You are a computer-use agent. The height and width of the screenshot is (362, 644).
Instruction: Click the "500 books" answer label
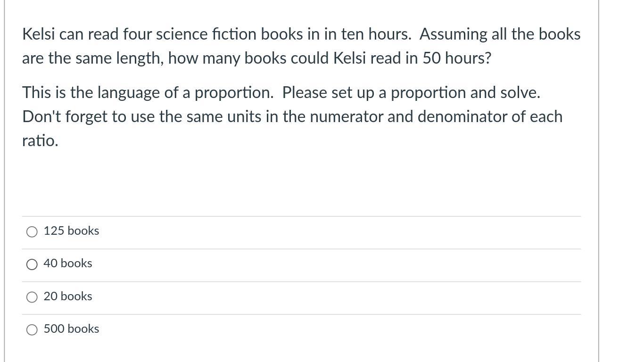pyautogui.click(x=71, y=329)
